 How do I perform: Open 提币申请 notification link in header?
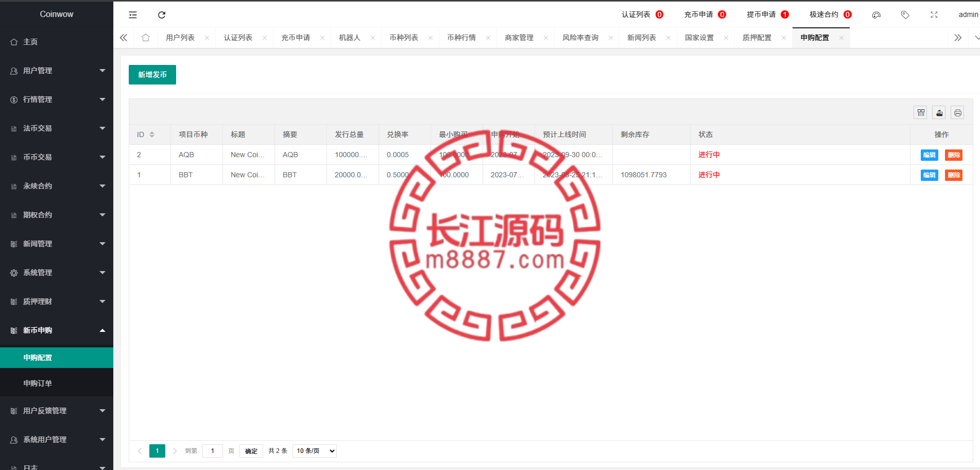tap(768, 14)
